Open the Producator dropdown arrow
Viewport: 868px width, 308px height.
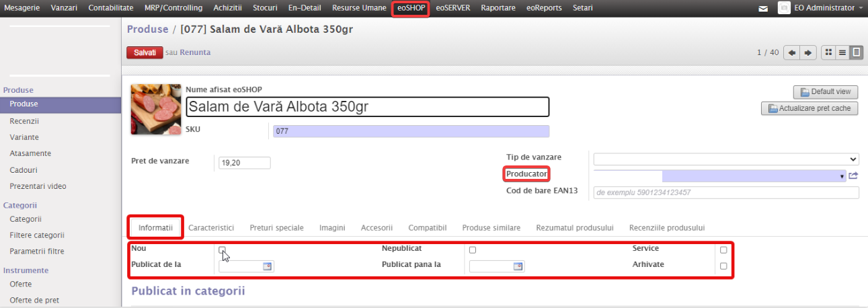(842, 176)
